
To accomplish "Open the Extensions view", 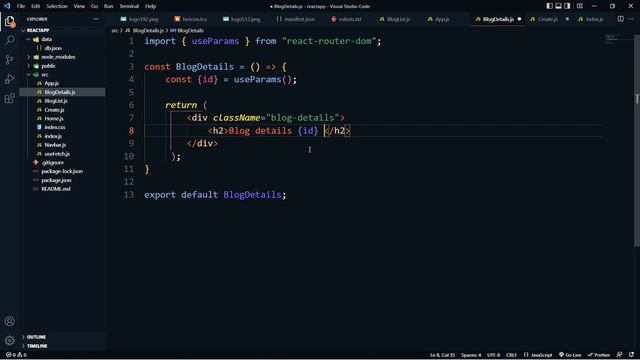I will [x=10, y=98].
